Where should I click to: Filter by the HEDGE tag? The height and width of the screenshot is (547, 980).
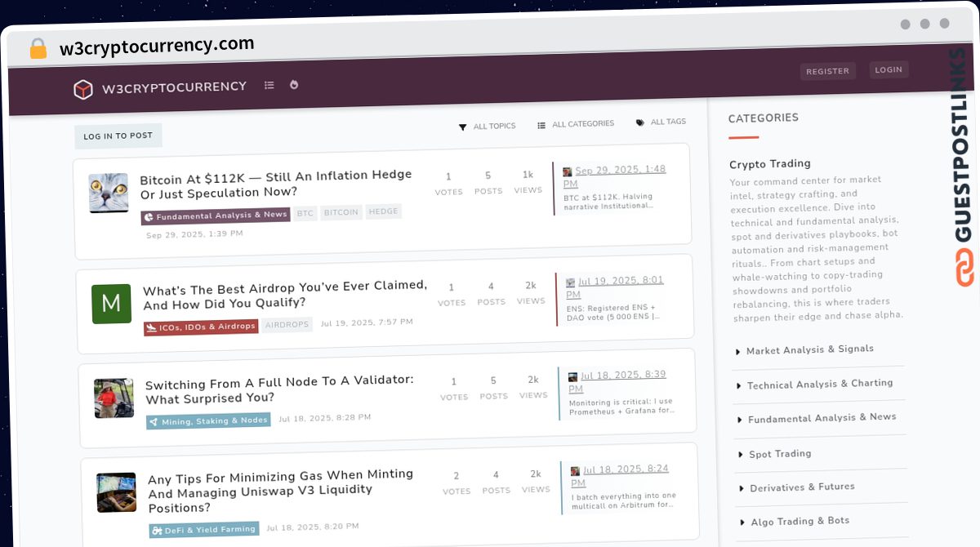pyautogui.click(x=383, y=211)
